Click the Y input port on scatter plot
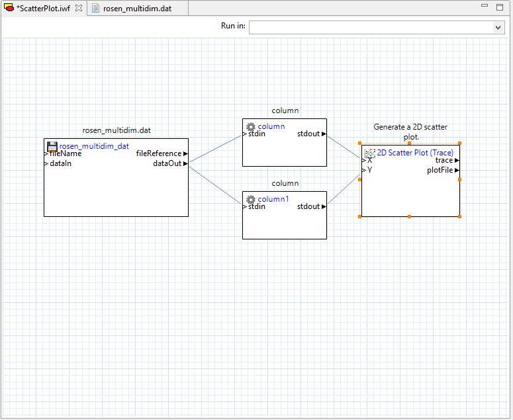Image resolution: width=513 pixels, height=420 pixels. point(364,171)
